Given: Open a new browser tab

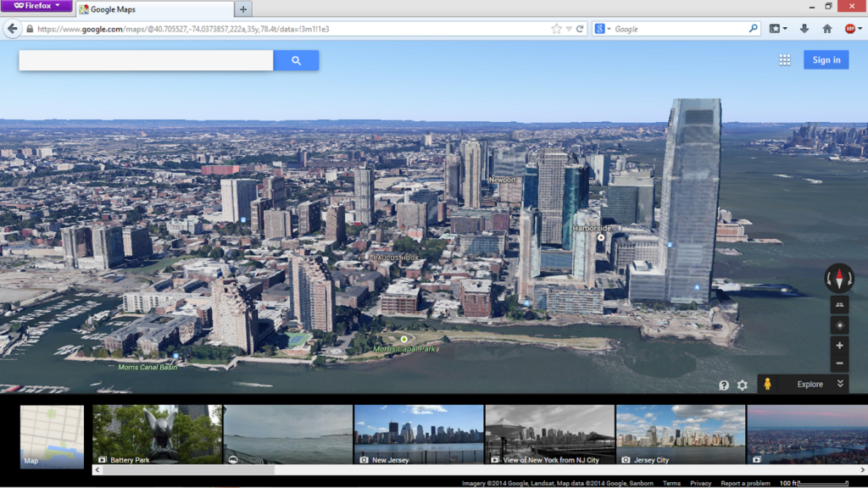Looking at the screenshot, I should tap(243, 9).
